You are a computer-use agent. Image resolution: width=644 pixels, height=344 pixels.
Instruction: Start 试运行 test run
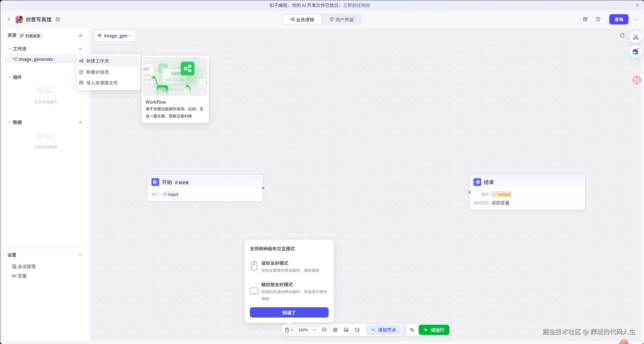point(434,330)
